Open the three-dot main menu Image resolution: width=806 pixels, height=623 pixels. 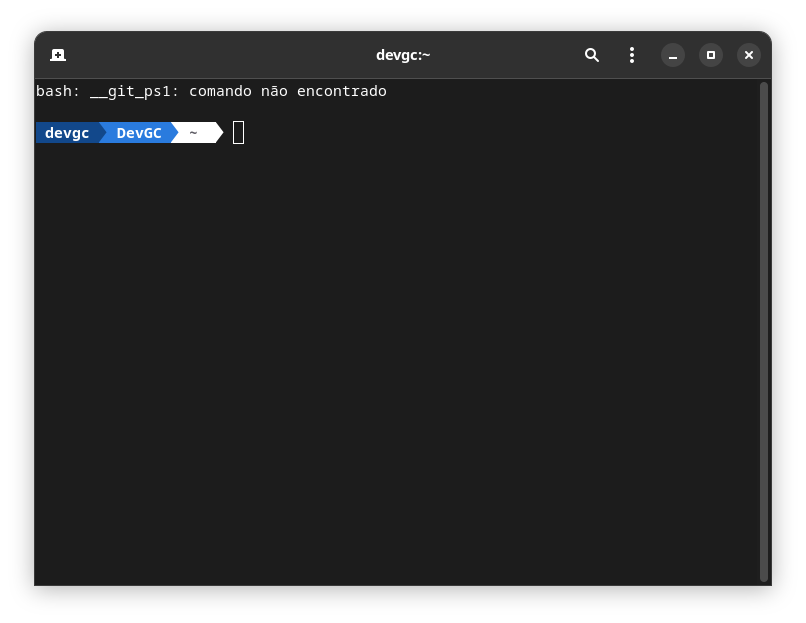[x=632, y=55]
